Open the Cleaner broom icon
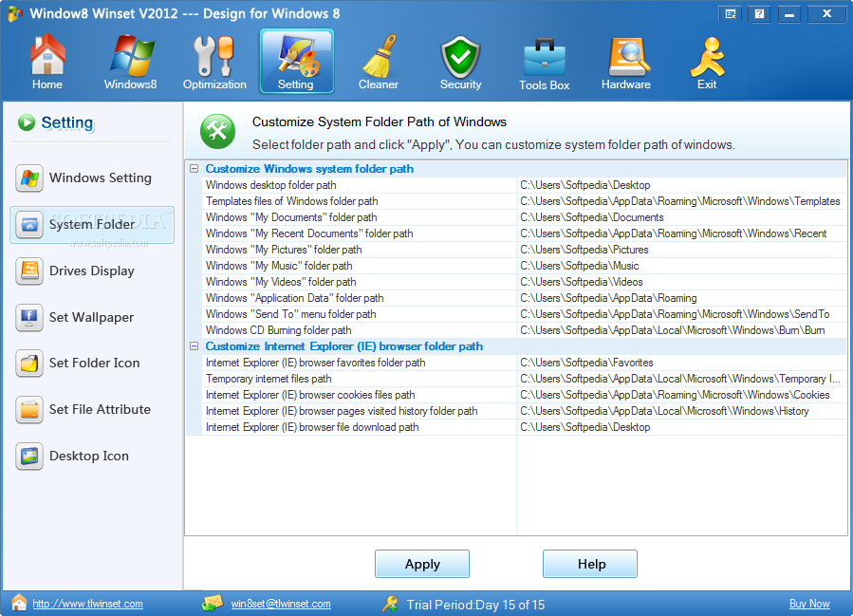The width and height of the screenshot is (853, 616). click(380, 55)
